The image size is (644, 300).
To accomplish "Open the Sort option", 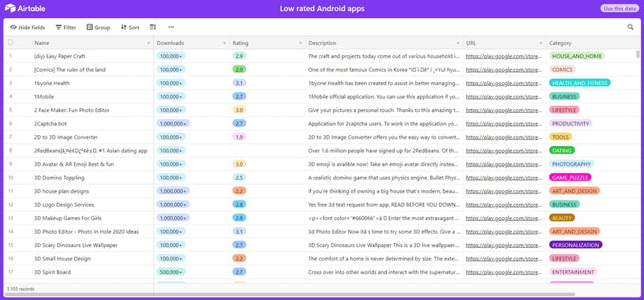I will [x=129, y=27].
